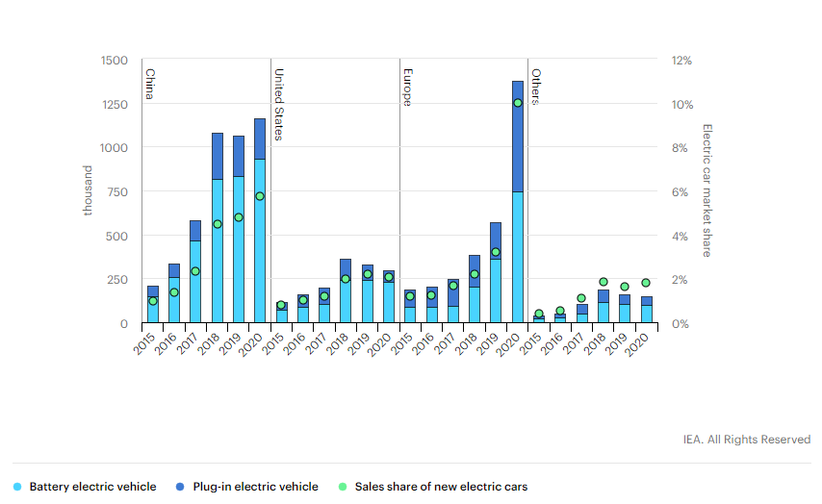
Task: Click the 12% right axis value
Action: coord(682,61)
